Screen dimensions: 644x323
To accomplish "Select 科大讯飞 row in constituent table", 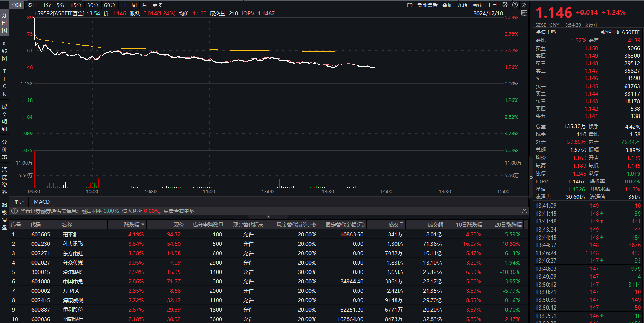I will 73,244.
